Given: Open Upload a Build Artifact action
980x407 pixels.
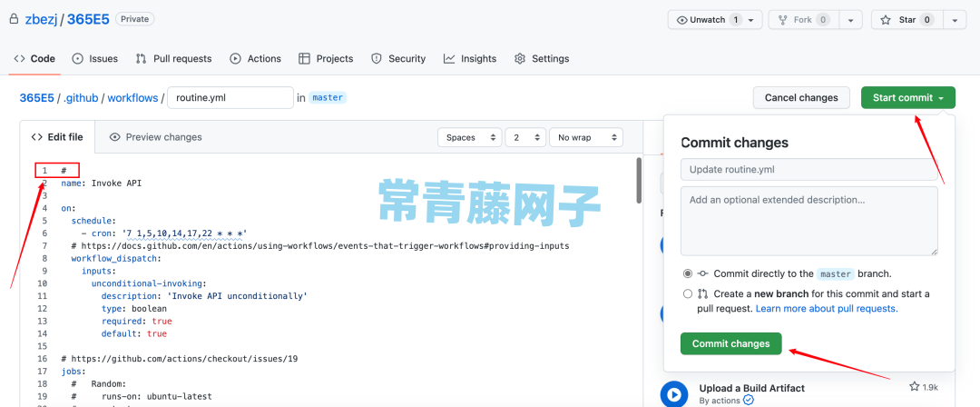Looking at the screenshot, I should click(752, 388).
